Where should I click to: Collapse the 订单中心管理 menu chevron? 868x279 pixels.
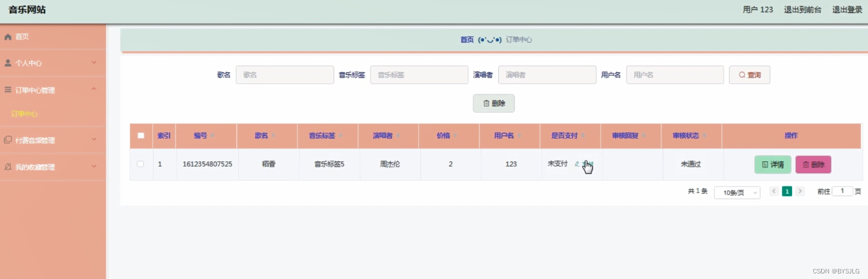pyautogui.click(x=94, y=89)
